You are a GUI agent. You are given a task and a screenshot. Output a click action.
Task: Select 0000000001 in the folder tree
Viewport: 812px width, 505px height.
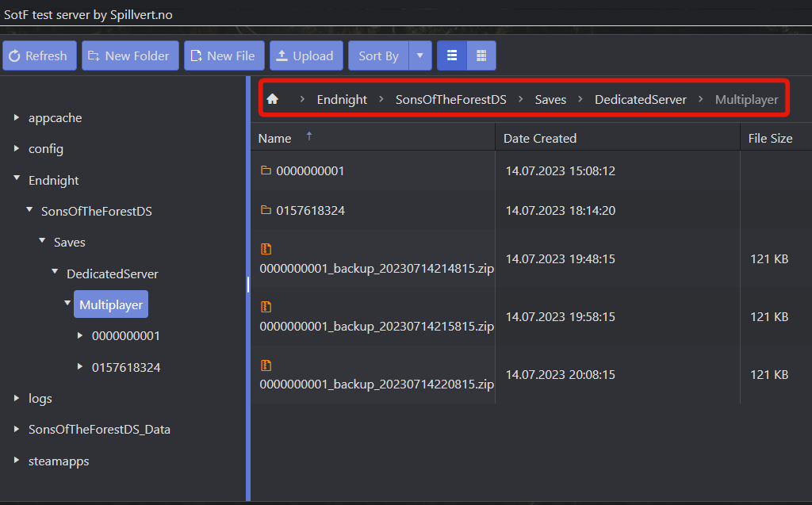coord(126,335)
